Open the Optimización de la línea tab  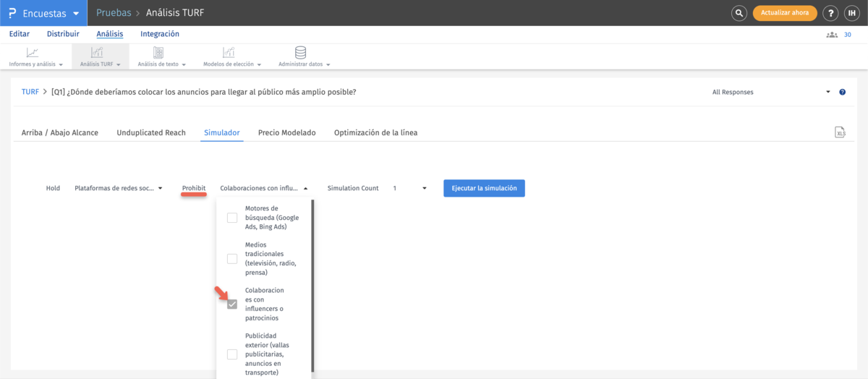(x=375, y=133)
